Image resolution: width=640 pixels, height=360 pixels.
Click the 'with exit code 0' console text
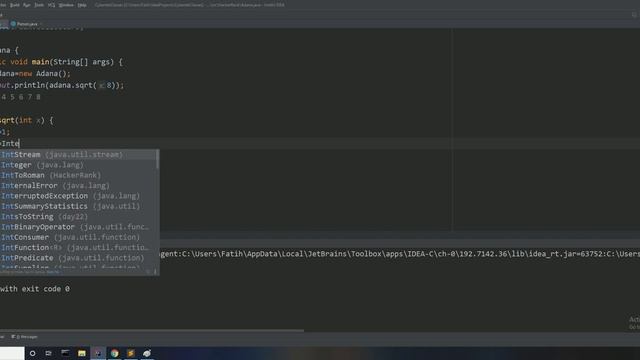point(35,289)
